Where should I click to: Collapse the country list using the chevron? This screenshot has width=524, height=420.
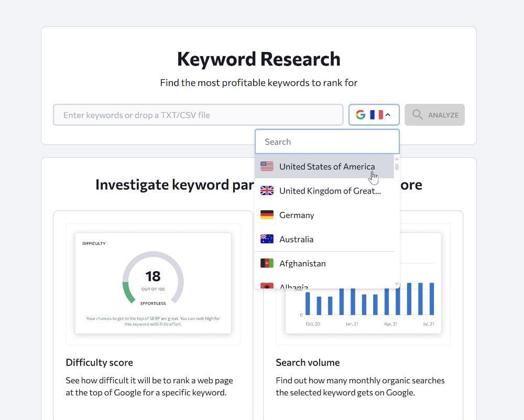point(388,115)
